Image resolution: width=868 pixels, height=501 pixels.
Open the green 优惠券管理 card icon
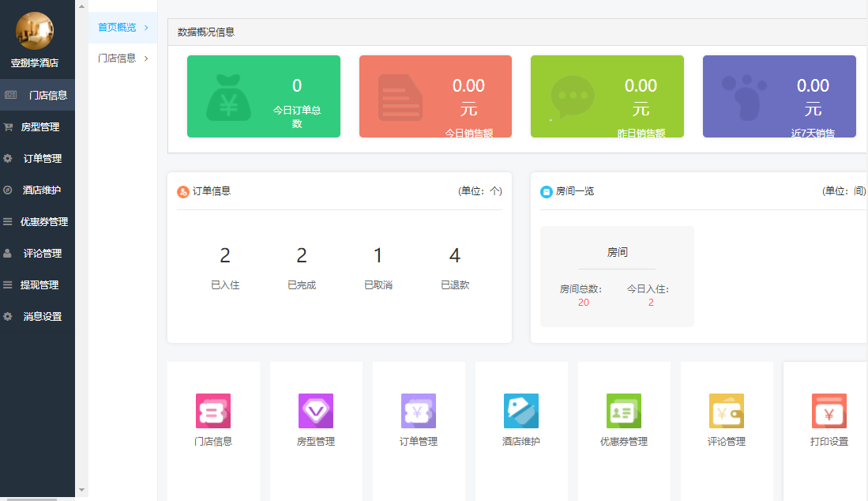pyautogui.click(x=624, y=411)
